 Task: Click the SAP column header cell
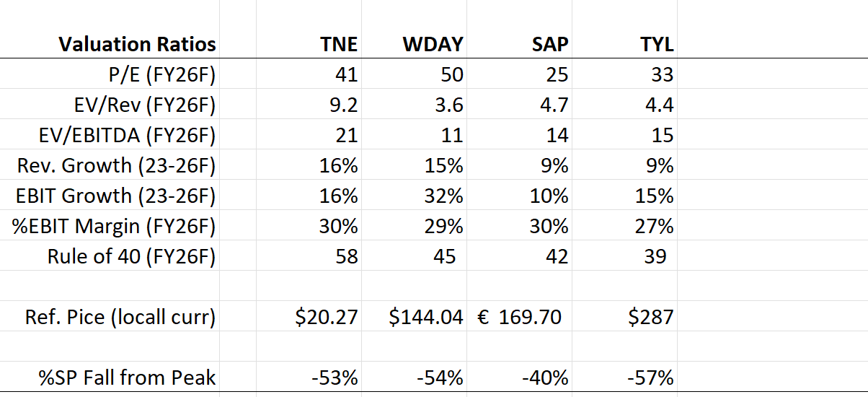[548, 44]
